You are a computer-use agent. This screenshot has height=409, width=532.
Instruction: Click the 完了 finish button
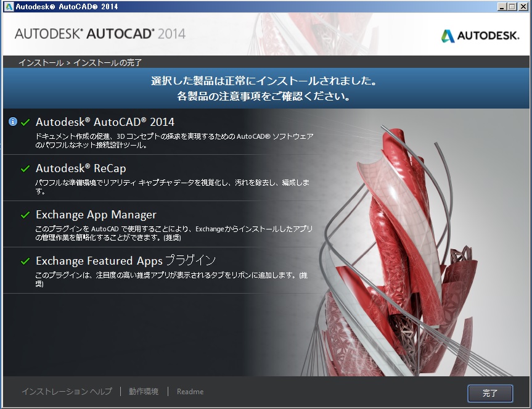tap(490, 393)
